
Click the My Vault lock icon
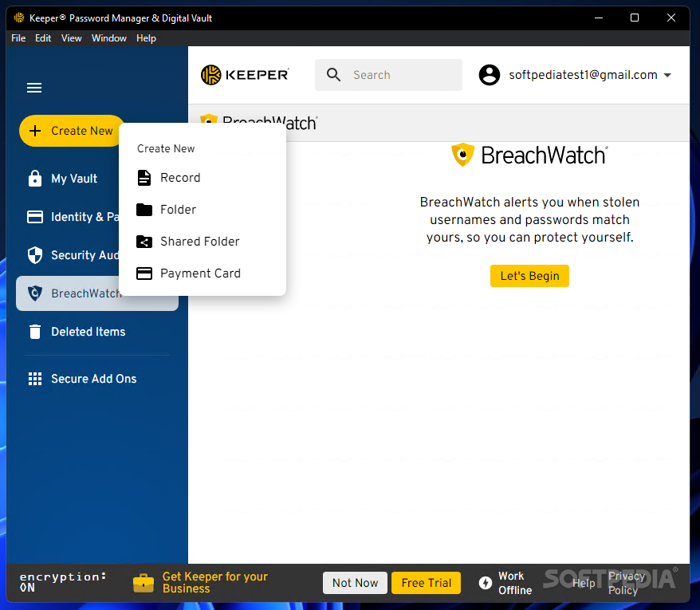coord(35,178)
